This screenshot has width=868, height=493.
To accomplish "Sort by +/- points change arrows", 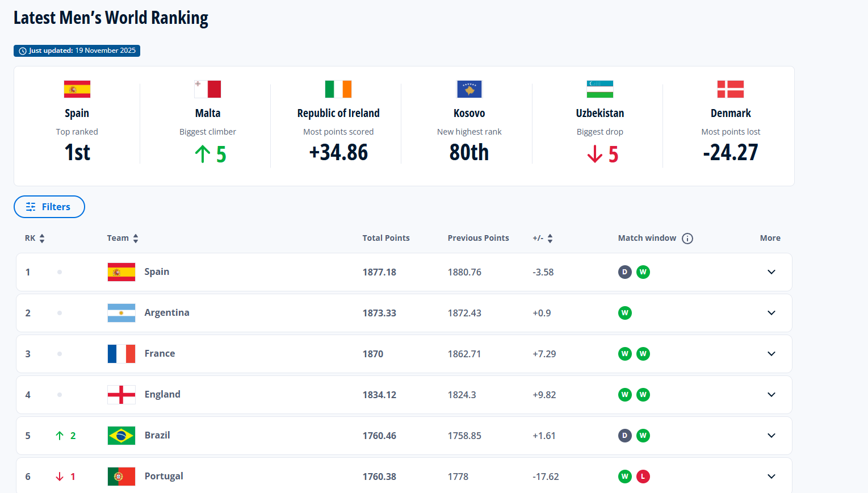I will [550, 239].
